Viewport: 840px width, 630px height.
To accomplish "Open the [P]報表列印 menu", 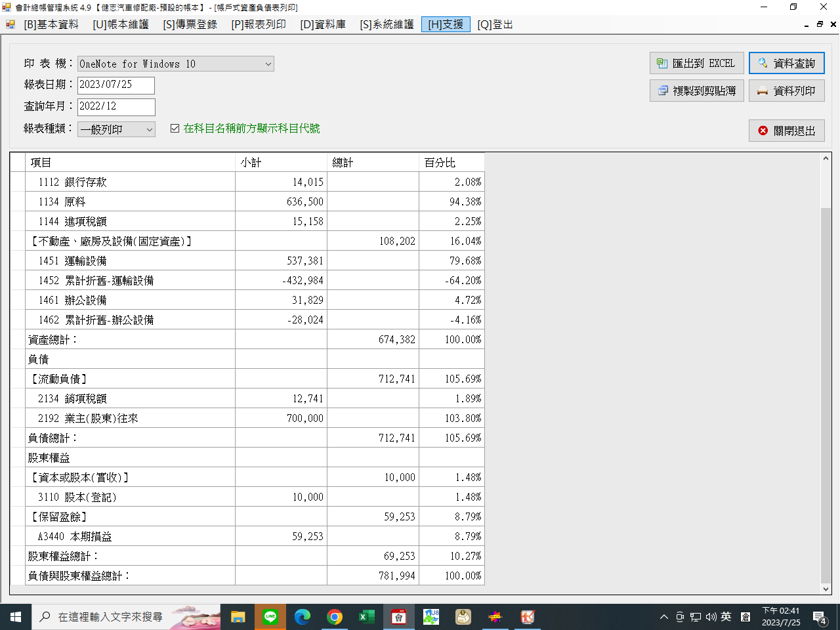I will point(259,24).
